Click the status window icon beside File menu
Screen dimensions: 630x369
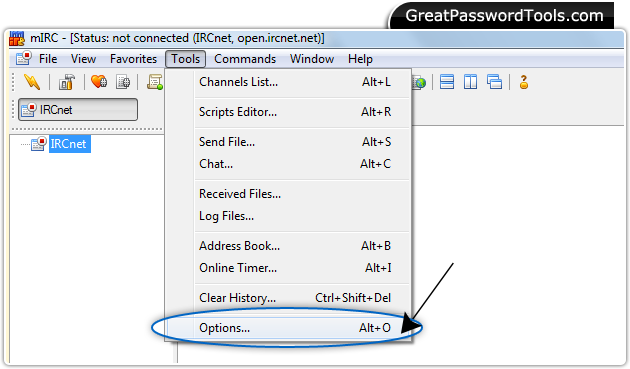(x=24, y=58)
